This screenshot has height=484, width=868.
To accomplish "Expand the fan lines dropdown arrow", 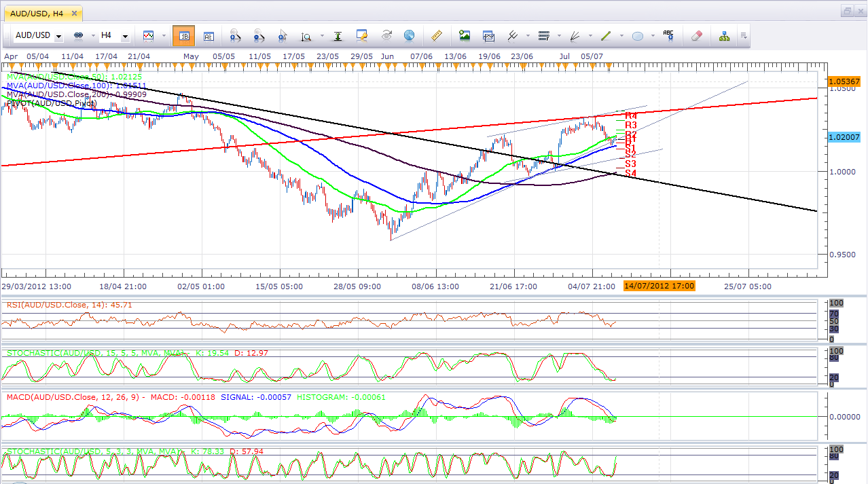I will point(590,36).
